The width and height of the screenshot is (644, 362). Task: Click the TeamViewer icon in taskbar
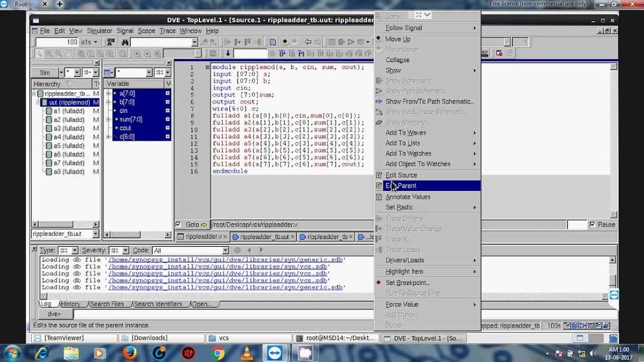pos(276,352)
